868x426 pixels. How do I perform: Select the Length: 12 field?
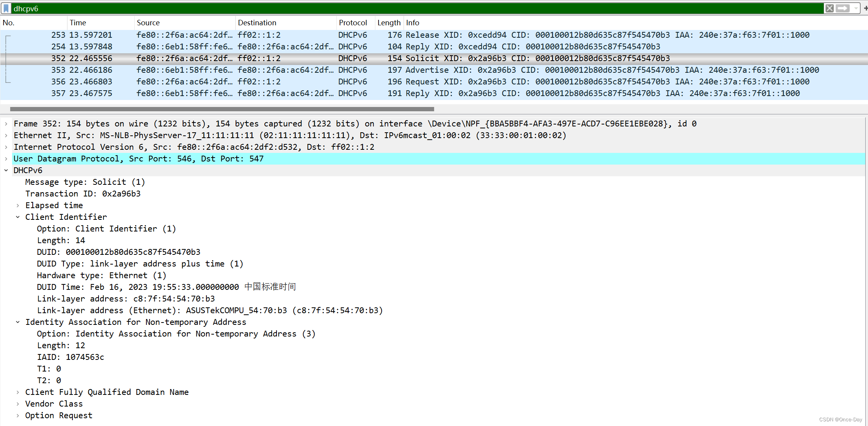click(61, 345)
